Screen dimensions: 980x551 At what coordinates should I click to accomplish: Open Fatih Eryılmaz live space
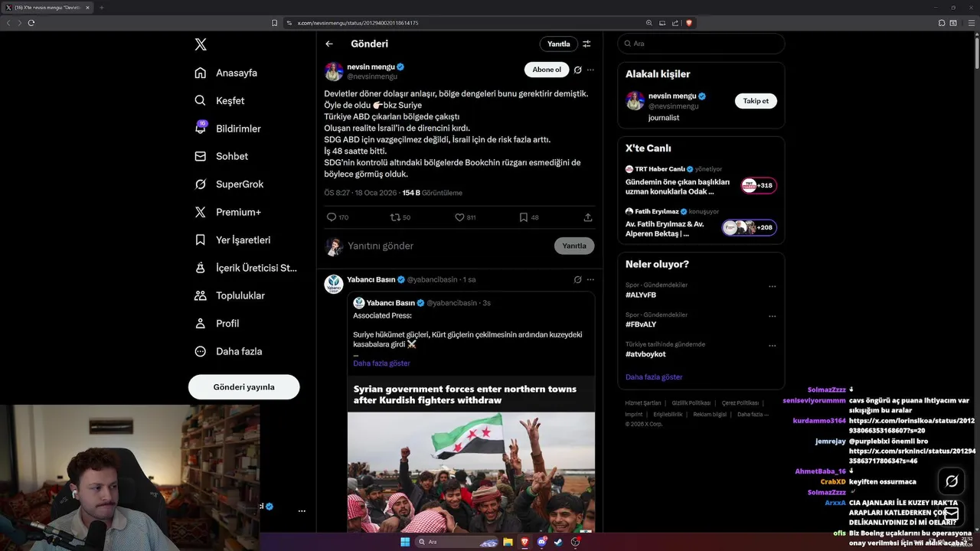tap(701, 222)
